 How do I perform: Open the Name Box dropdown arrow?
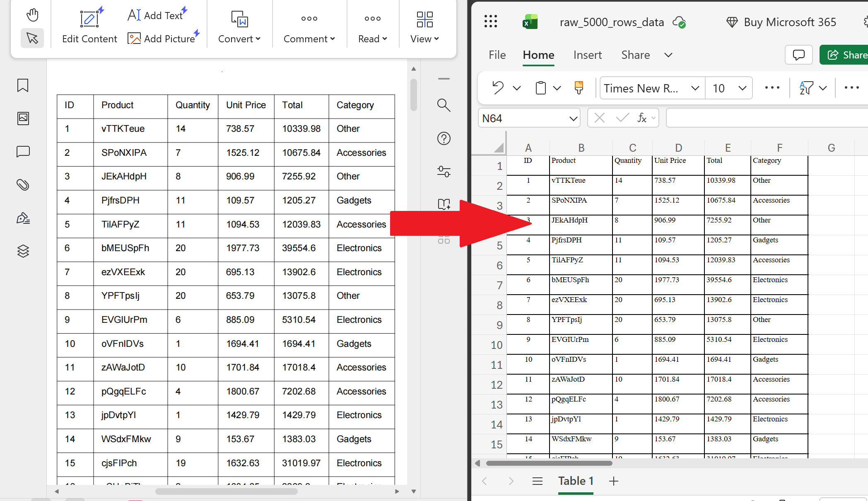tap(573, 119)
